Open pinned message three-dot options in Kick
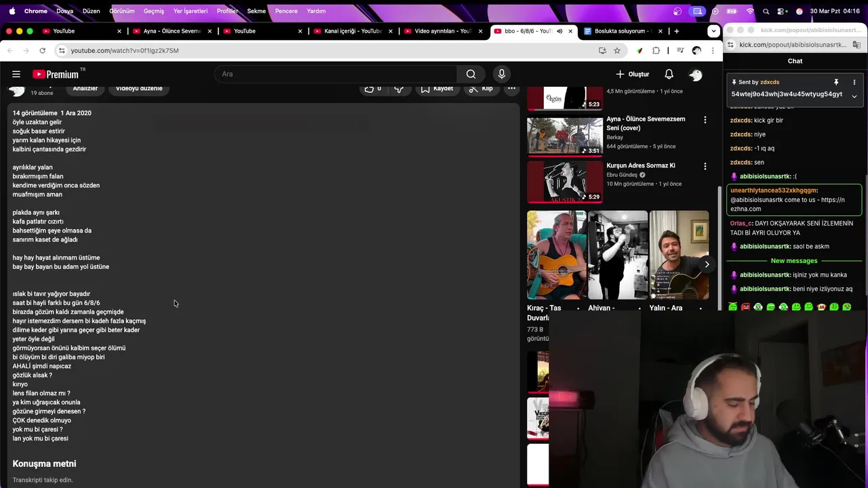868x488 pixels. click(854, 82)
